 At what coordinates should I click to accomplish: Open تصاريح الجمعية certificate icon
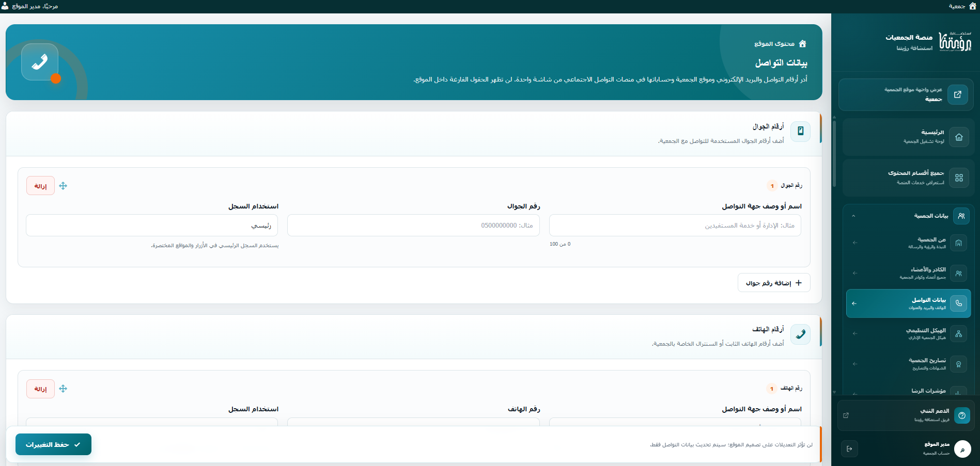coord(959,364)
